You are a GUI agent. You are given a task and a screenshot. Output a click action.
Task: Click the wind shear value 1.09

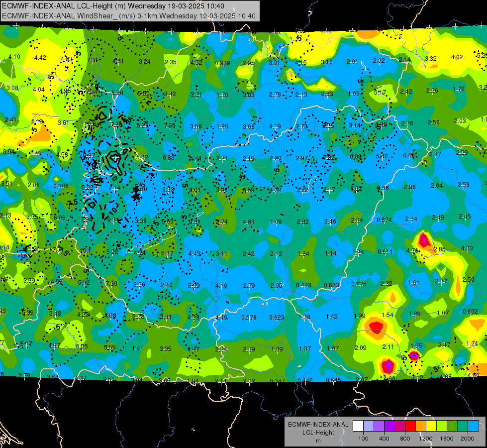pos(276,222)
